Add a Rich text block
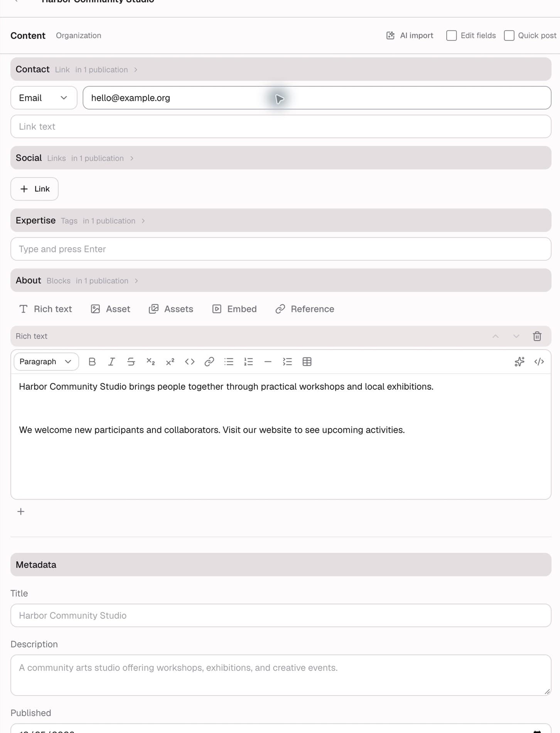The height and width of the screenshot is (733, 560). pyautogui.click(x=46, y=309)
